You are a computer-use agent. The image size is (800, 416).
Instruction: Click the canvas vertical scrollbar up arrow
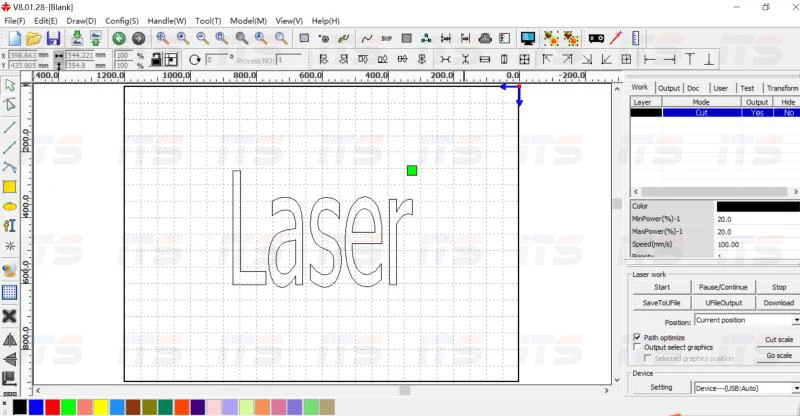617,89
